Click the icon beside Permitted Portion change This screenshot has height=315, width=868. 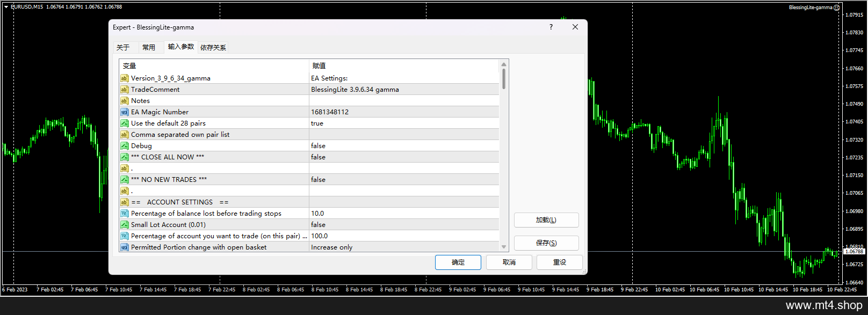click(x=124, y=247)
